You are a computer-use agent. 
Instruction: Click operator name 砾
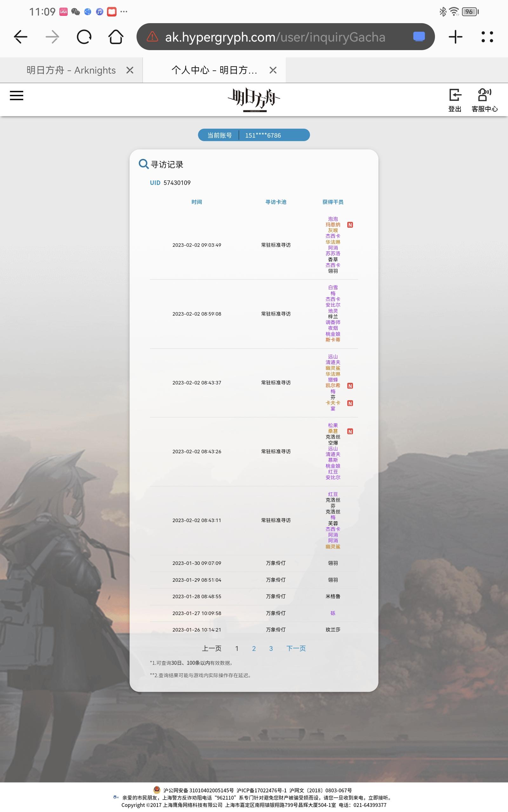333,613
